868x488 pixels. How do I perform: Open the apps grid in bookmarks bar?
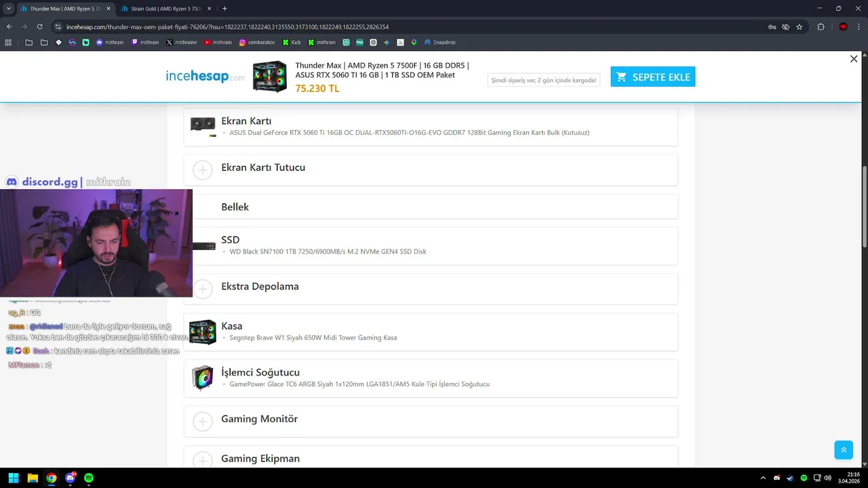[8, 42]
